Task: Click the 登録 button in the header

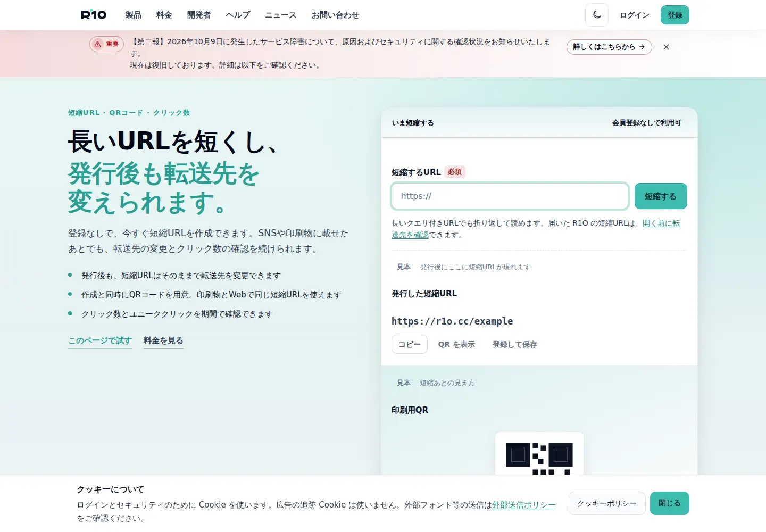Action: [675, 15]
